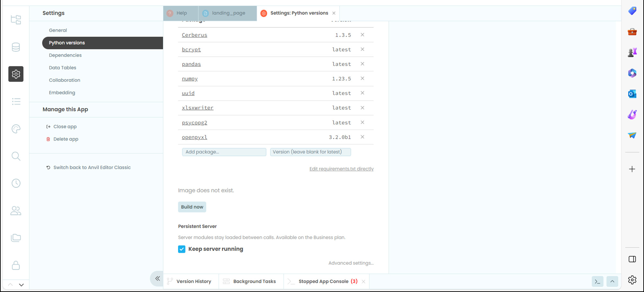Open the Theme palette sidebar icon
The width and height of the screenshot is (644, 292).
click(x=16, y=129)
